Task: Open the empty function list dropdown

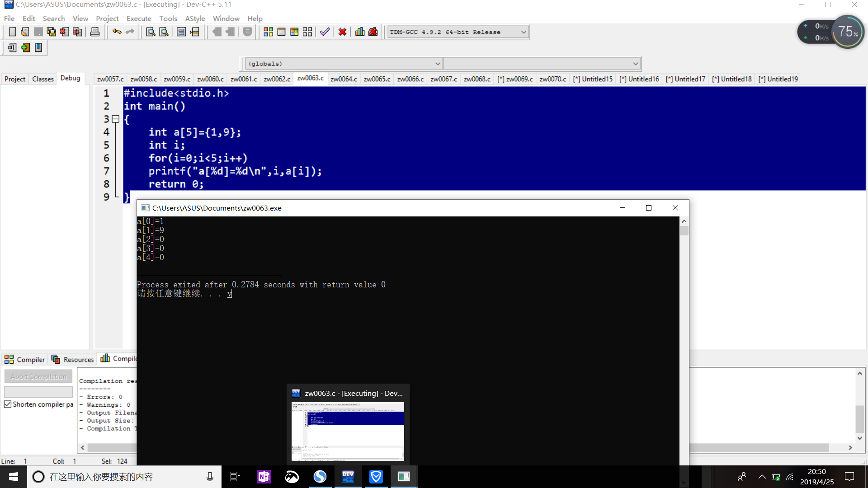Action: pyautogui.click(x=635, y=64)
